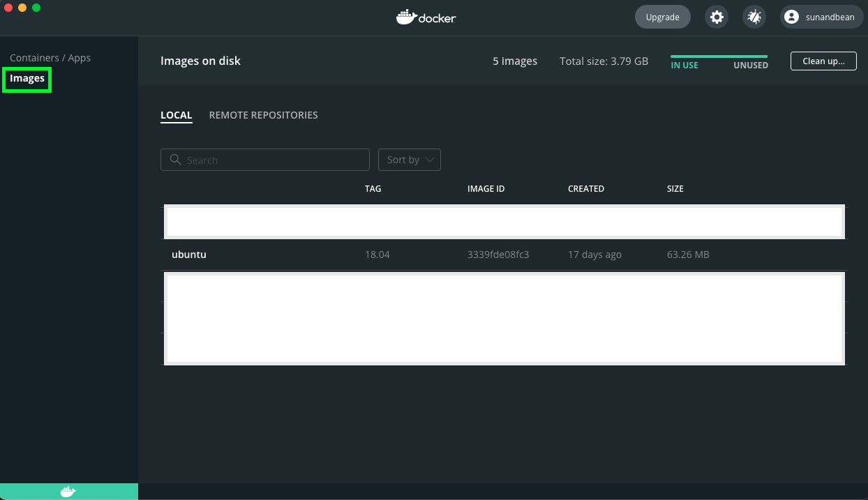Click the IN USE / UNUSED usage bar
Image resolution: width=868 pixels, height=500 pixels.
click(x=719, y=56)
